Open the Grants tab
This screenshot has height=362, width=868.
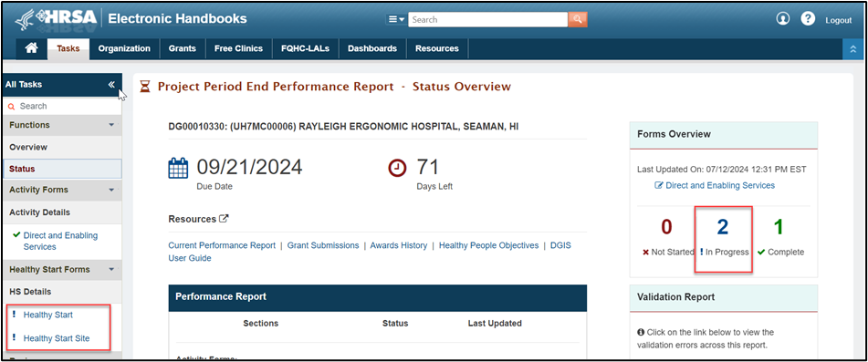183,48
